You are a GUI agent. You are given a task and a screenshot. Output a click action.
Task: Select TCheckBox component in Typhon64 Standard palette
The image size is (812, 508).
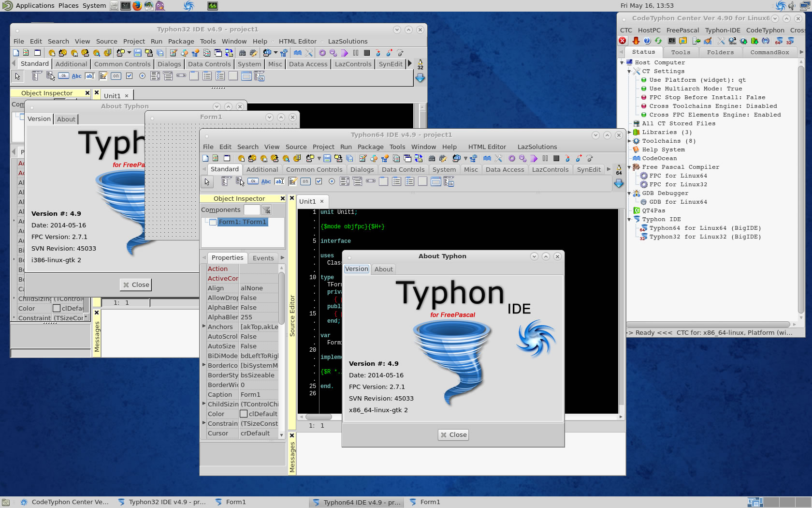319,182
